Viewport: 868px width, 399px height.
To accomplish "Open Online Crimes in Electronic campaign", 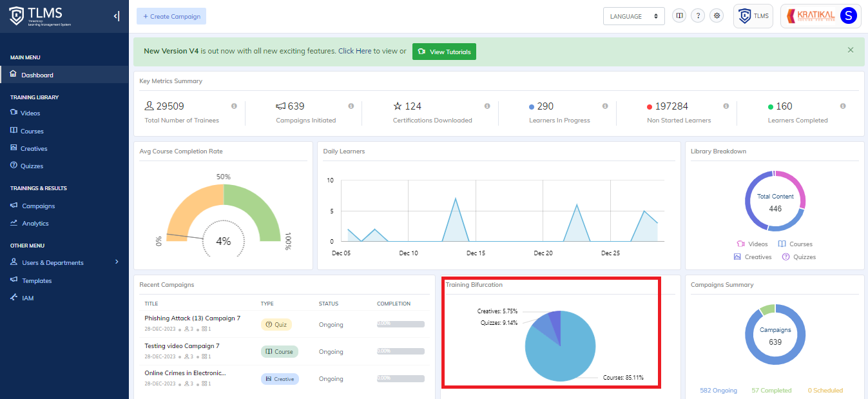I will [185, 373].
